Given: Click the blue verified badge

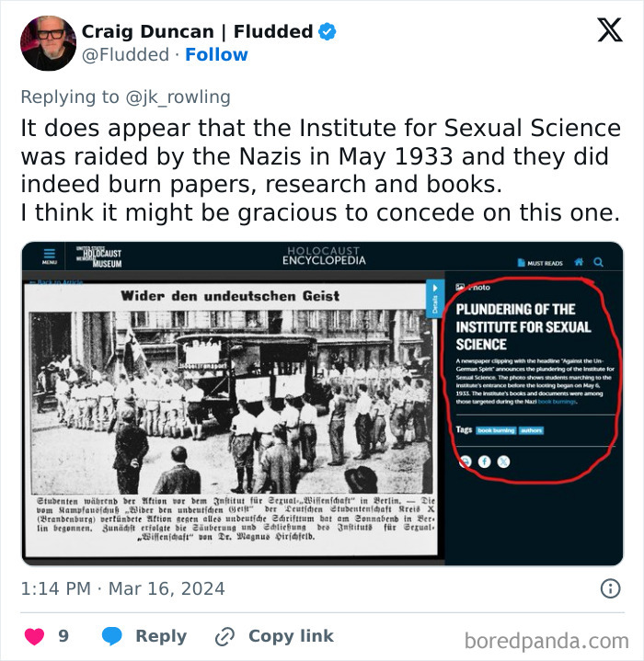Looking at the screenshot, I should point(327,31).
